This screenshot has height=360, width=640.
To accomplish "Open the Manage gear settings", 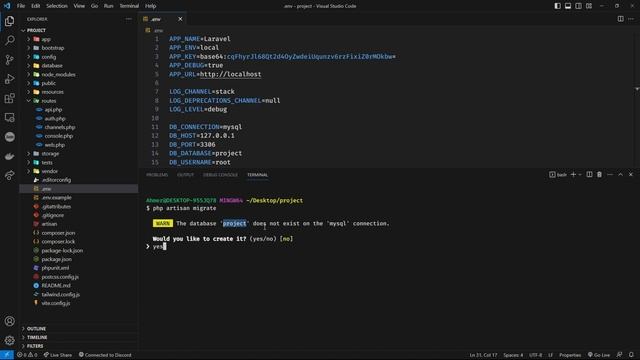I will click(x=9, y=340).
